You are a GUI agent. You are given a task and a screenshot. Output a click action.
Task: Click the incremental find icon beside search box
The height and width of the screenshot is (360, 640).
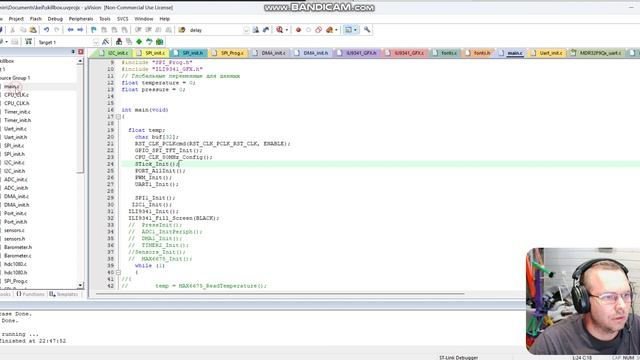[x=266, y=30]
